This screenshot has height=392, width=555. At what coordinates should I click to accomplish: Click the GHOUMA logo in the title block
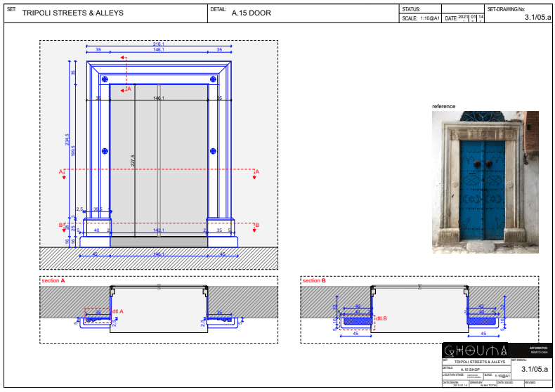pos(476,351)
